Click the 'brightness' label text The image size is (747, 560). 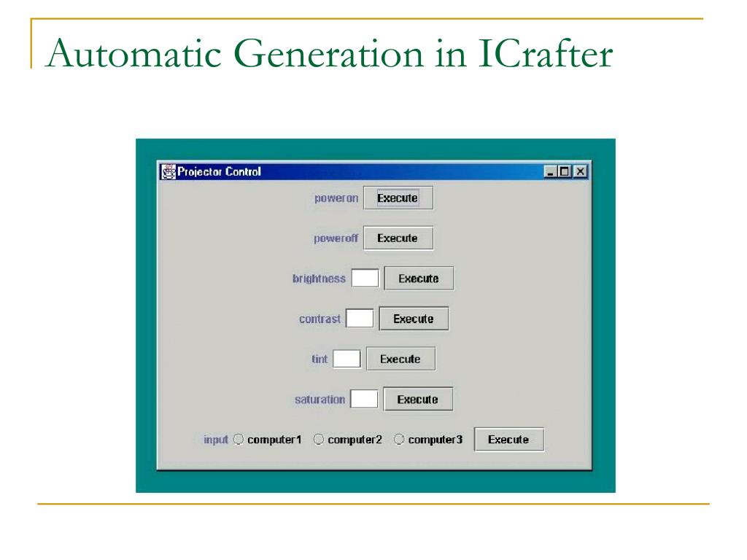pyautogui.click(x=319, y=279)
